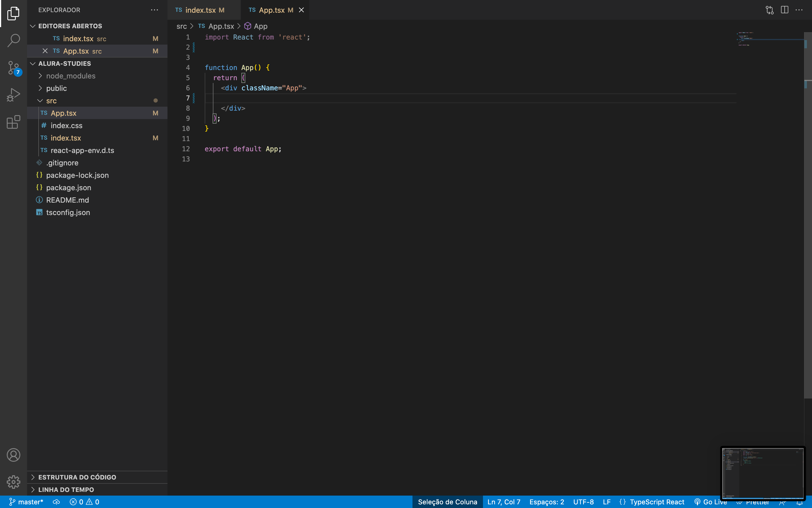Click src in the breadcrumb
The height and width of the screenshot is (508, 812).
pos(182,26)
